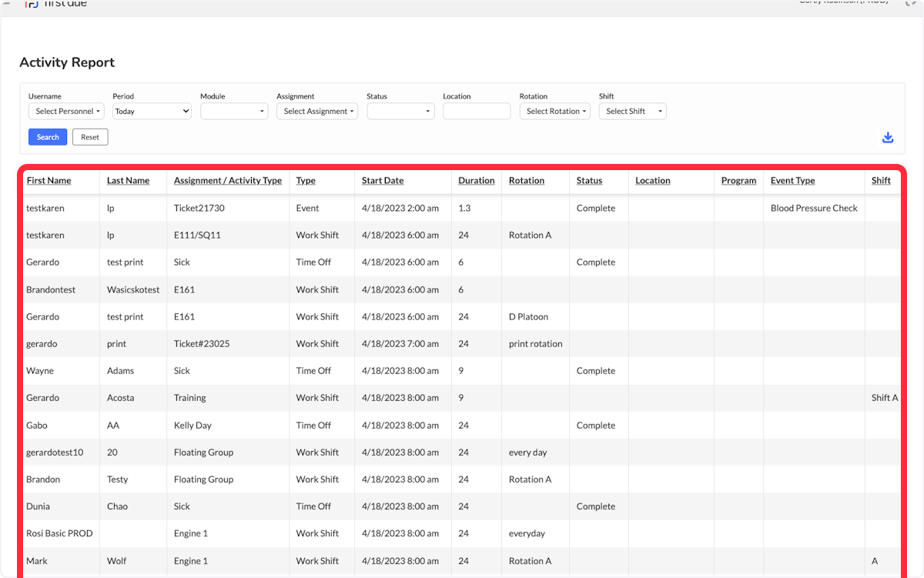Click the Acosta last name cell
Image resolution: width=924 pixels, height=578 pixels.
[x=121, y=398]
